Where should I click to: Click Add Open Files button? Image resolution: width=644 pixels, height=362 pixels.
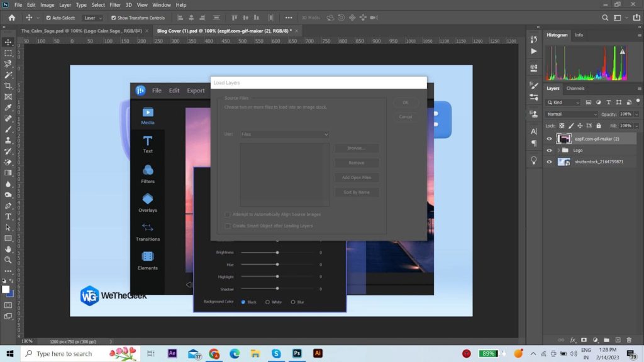(357, 178)
